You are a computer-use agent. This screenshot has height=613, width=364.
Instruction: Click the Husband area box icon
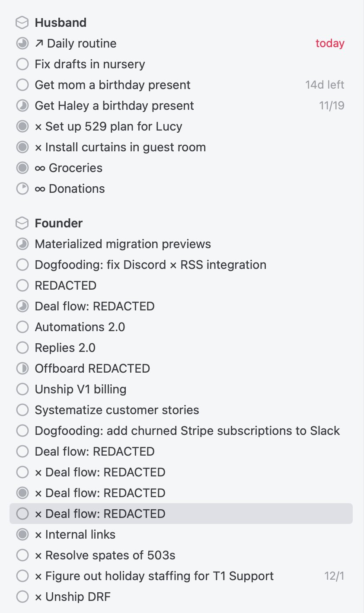(x=22, y=22)
